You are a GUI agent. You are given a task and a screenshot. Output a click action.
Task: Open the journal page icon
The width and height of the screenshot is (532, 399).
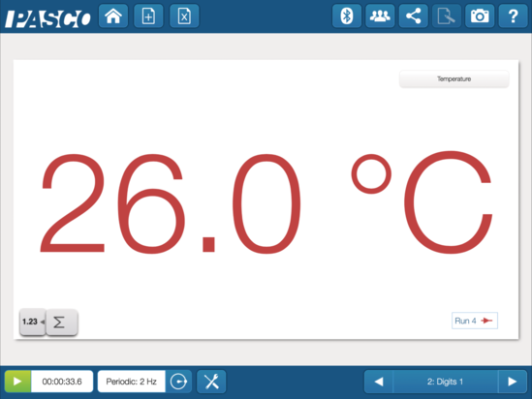point(447,15)
